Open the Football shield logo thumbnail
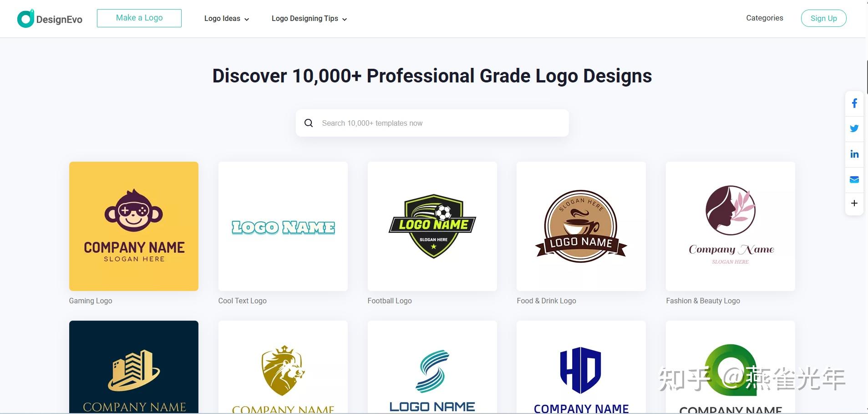 432,226
